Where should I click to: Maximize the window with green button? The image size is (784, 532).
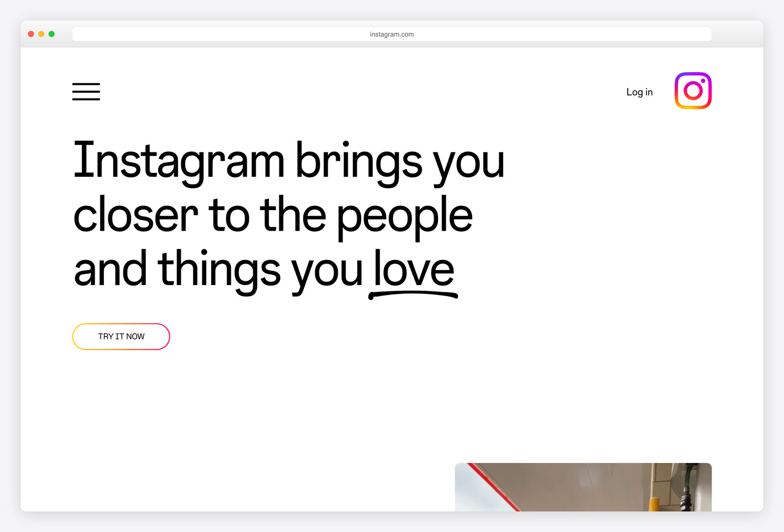pyautogui.click(x=51, y=34)
